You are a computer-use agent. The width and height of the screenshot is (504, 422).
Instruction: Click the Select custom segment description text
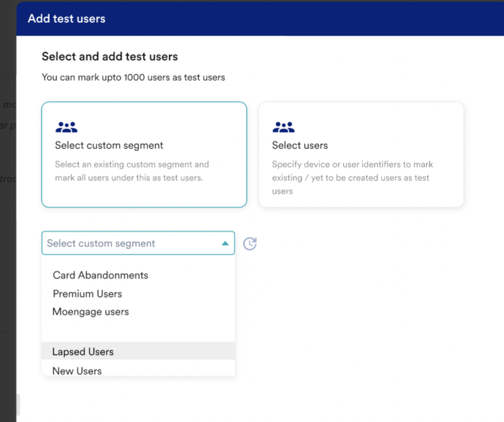pyautogui.click(x=131, y=171)
